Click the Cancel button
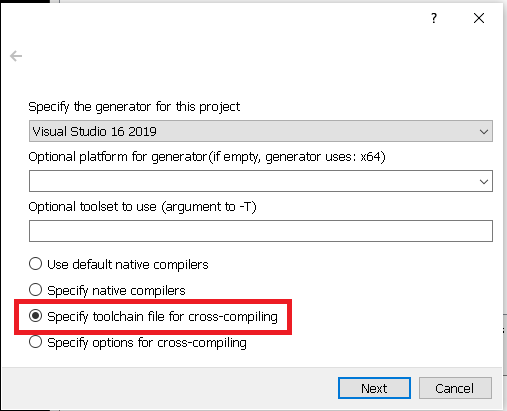Screen dimensions: 507x411 tap(455, 388)
